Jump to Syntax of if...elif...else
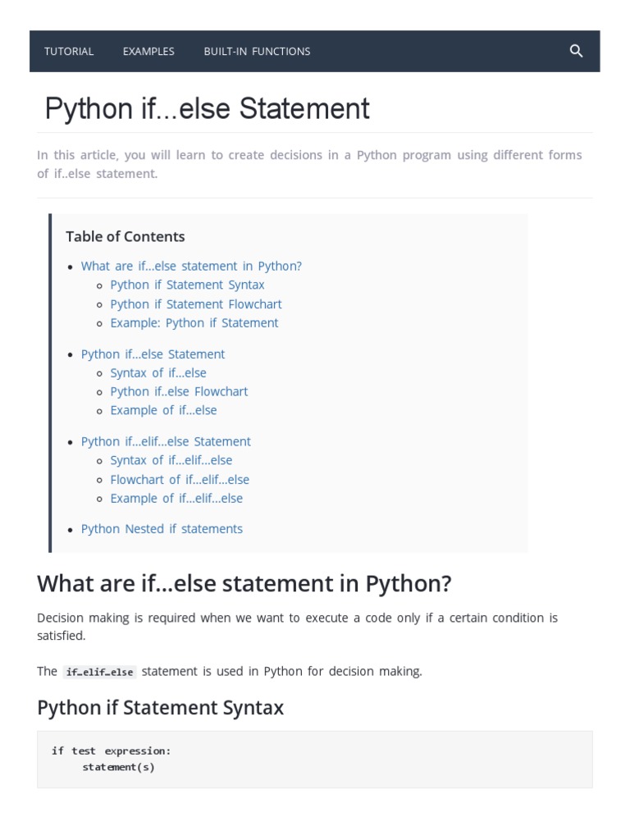Screen dimensions: 630x840 [171, 460]
